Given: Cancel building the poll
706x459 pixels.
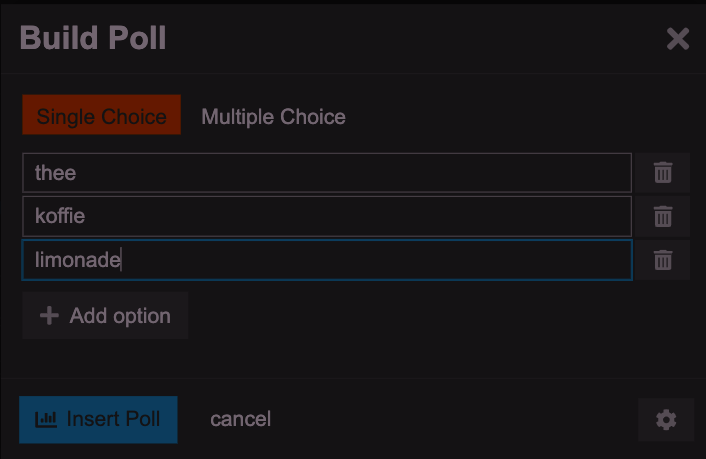Looking at the screenshot, I should pos(240,419).
